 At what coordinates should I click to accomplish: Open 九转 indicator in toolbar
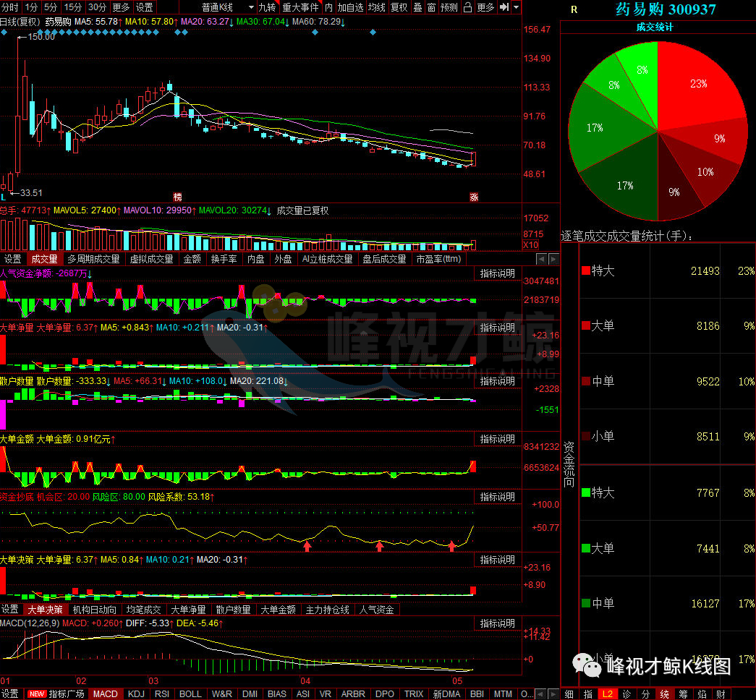[x=267, y=7]
